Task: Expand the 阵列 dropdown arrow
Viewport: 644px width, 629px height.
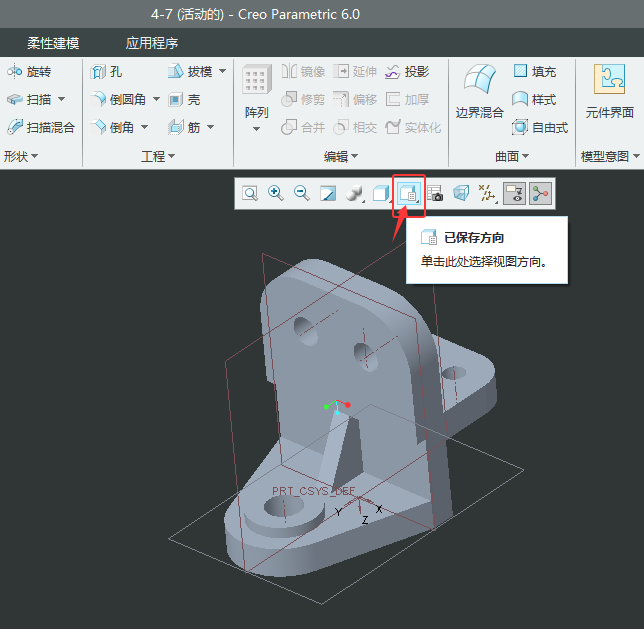Action: (256, 129)
